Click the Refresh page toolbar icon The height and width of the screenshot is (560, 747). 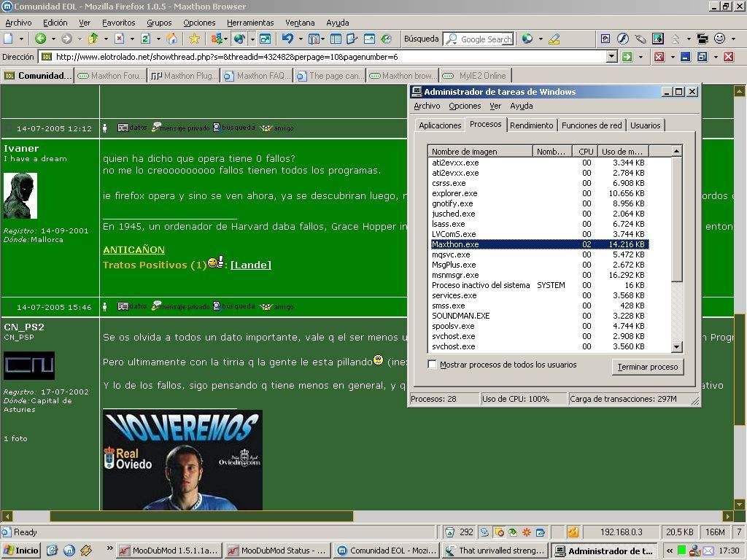pos(146,39)
